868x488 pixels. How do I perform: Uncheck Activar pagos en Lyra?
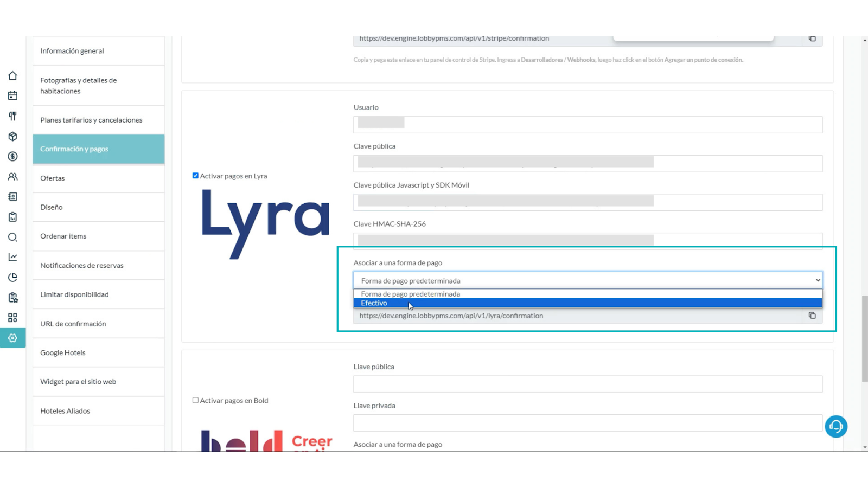click(x=195, y=176)
